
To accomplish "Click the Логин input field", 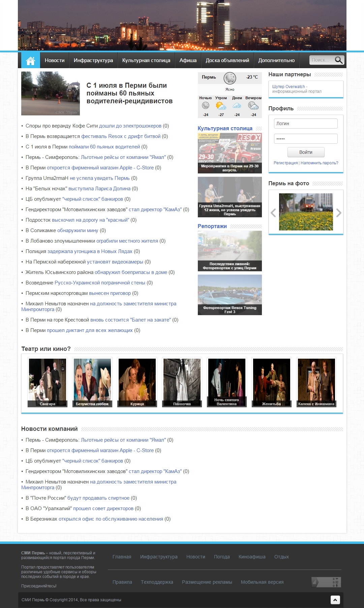I will tap(306, 123).
